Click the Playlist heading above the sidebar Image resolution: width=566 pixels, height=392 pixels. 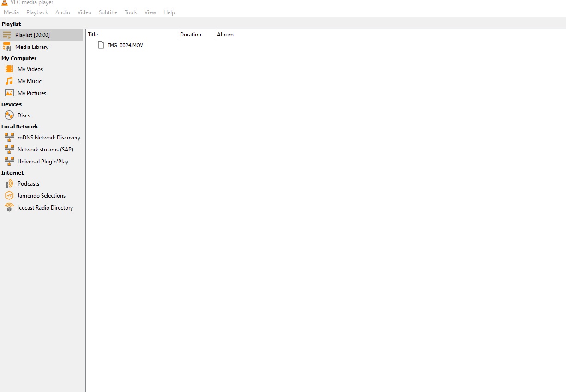[12, 24]
